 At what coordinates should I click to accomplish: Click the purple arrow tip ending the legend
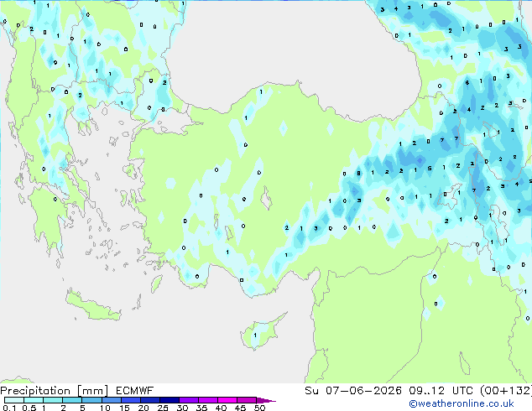pyautogui.click(x=266, y=400)
